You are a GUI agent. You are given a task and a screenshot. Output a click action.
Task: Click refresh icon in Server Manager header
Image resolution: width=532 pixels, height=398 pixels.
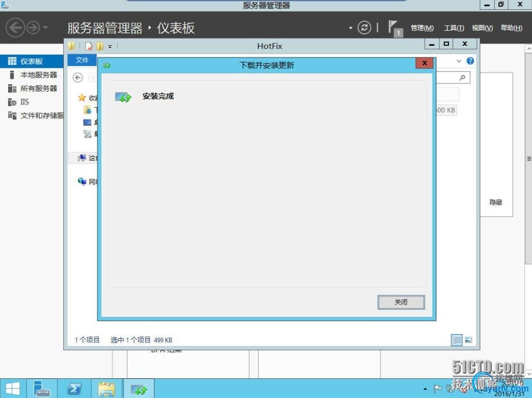(364, 27)
